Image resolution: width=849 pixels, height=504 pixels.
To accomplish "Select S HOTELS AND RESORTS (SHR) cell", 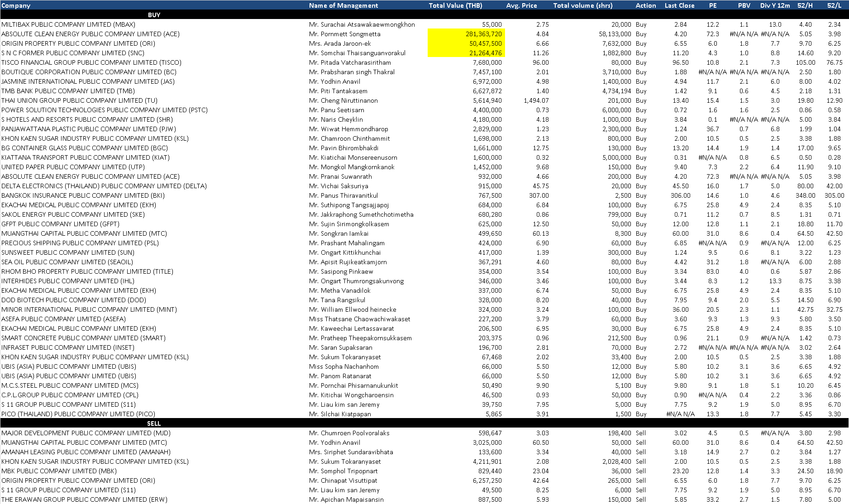I will point(87,119).
